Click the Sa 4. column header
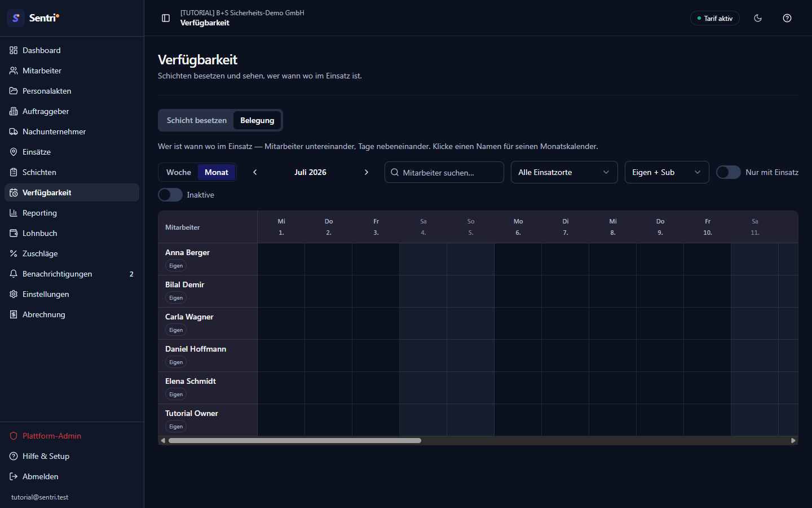812x508 pixels. [x=423, y=227]
